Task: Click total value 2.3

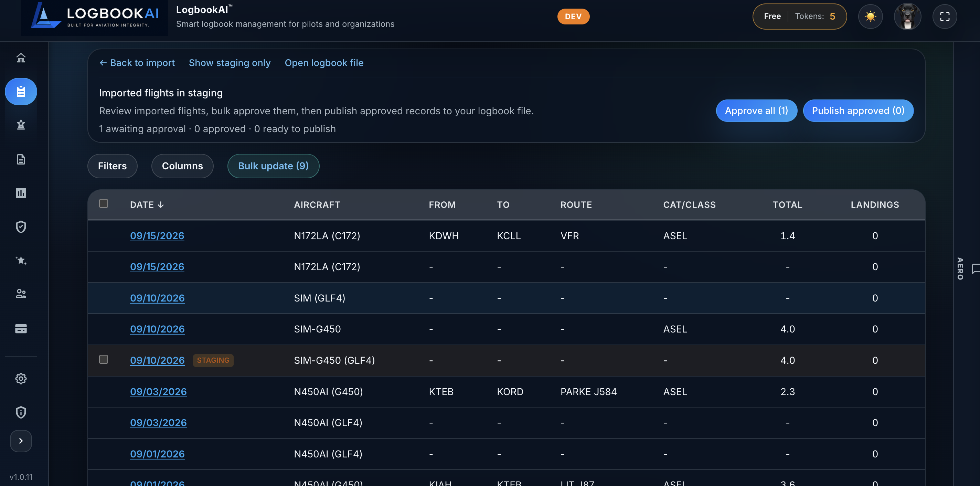Action: (x=788, y=392)
